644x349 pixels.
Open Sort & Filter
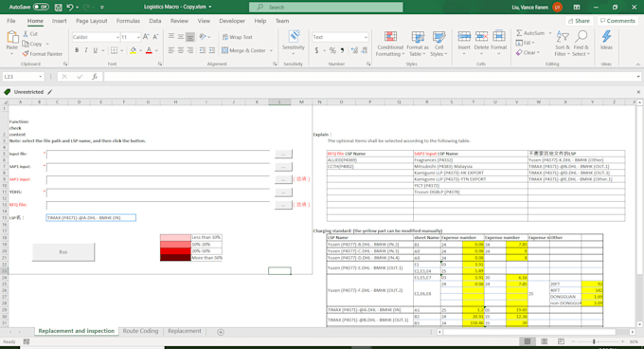pos(563,44)
